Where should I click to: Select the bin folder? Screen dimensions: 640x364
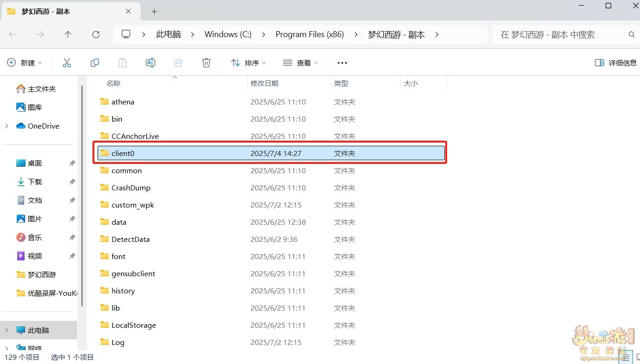pos(272,119)
